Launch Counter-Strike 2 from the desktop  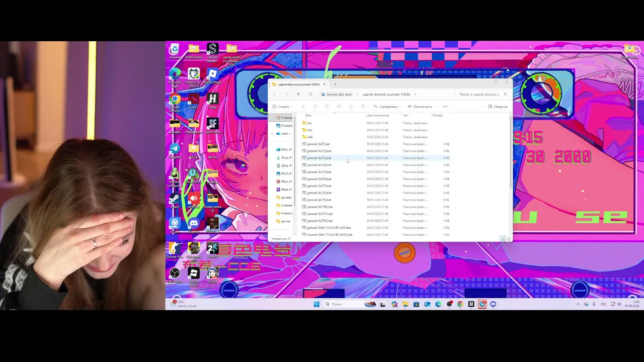[175, 250]
